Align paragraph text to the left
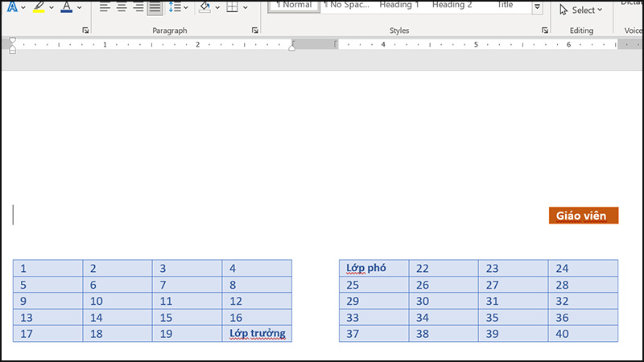The width and height of the screenshot is (644, 362). [105, 7]
